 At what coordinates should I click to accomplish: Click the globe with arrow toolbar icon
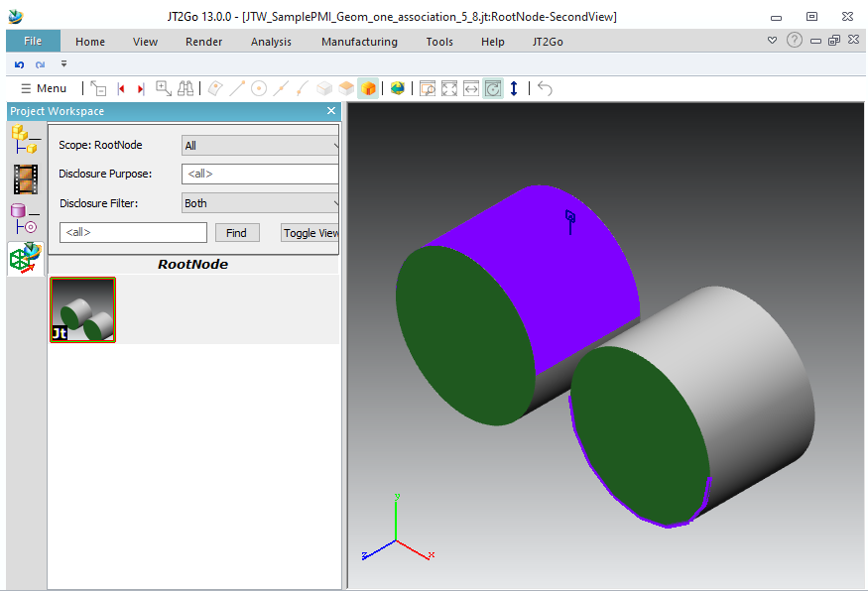[x=398, y=88]
